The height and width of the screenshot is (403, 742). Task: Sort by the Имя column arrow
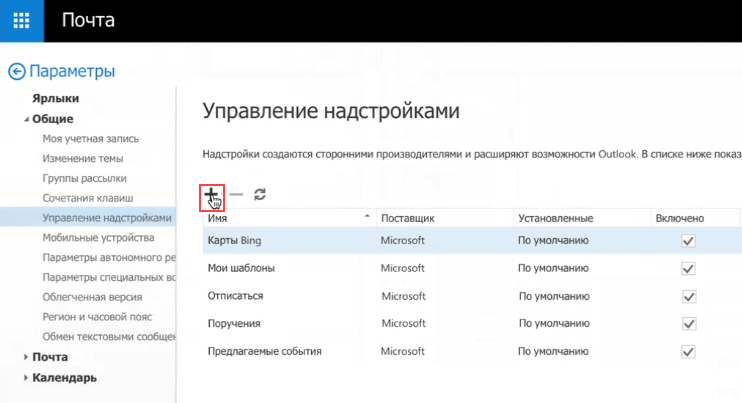[x=367, y=217]
